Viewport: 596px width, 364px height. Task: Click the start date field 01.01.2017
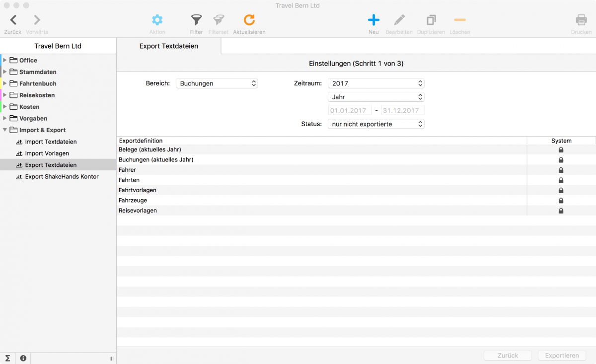pos(350,111)
